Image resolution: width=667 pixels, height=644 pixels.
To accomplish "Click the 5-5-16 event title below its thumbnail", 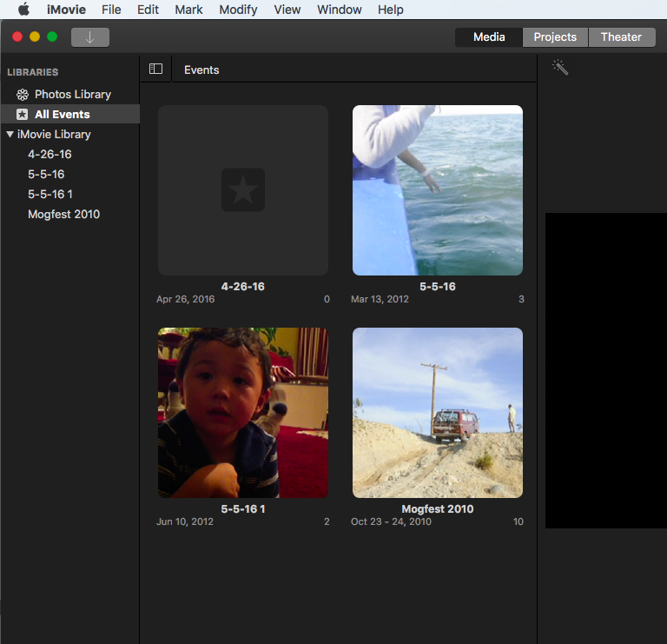I will (438, 287).
